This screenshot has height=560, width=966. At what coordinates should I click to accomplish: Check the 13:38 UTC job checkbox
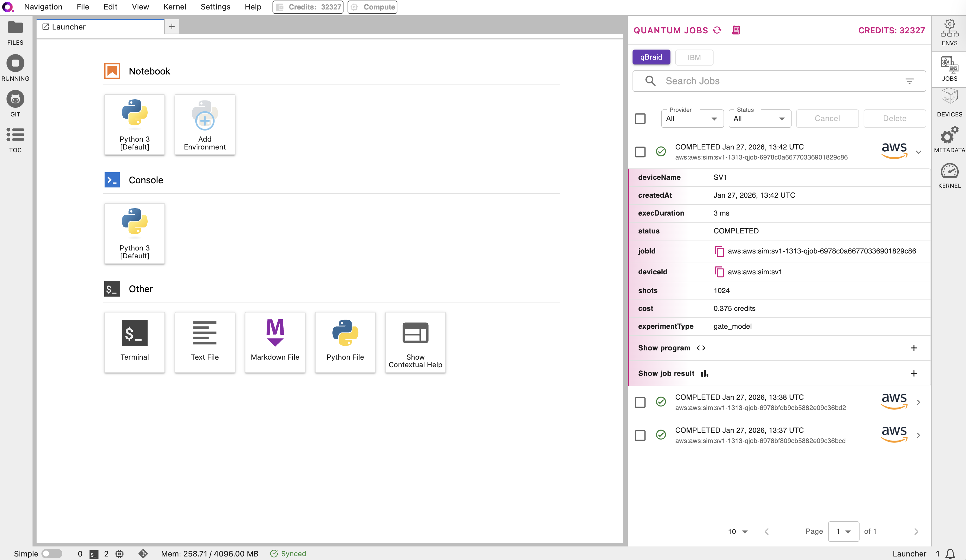pos(640,402)
